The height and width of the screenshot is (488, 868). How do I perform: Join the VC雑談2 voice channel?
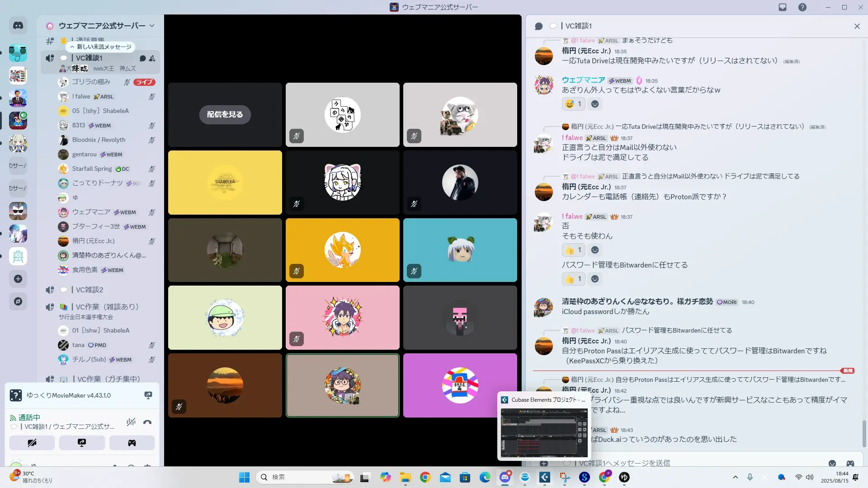89,290
